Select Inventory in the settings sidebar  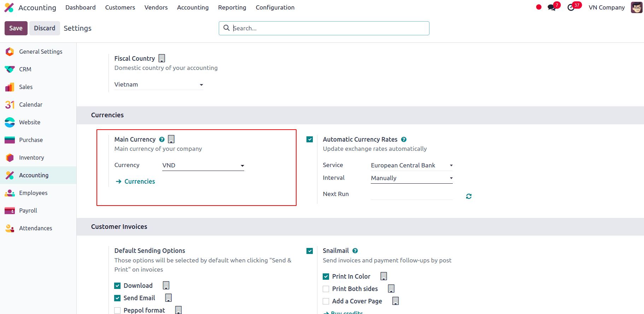pyautogui.click(x=31, y=158)
